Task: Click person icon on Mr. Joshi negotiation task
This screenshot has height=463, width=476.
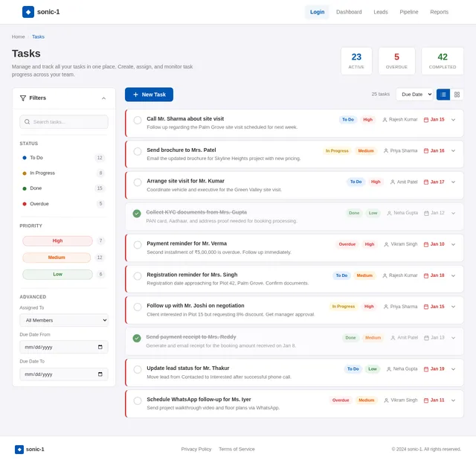Action: 386,307
